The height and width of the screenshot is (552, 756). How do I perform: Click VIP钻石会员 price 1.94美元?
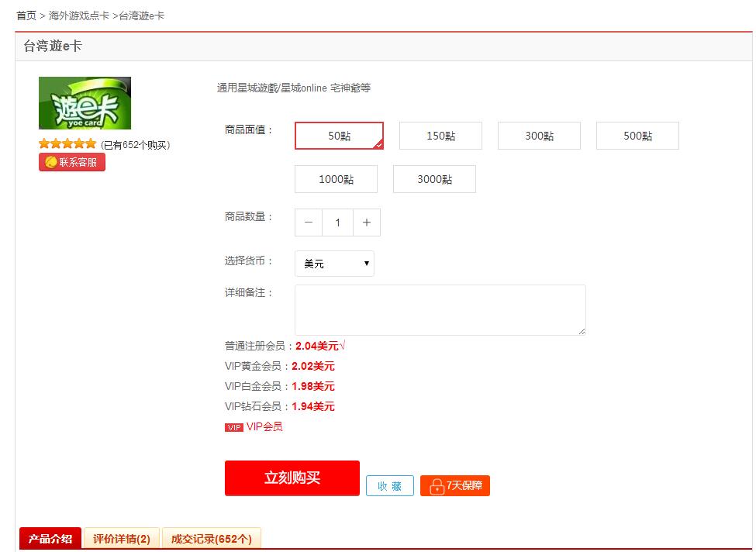pos(313,406)
